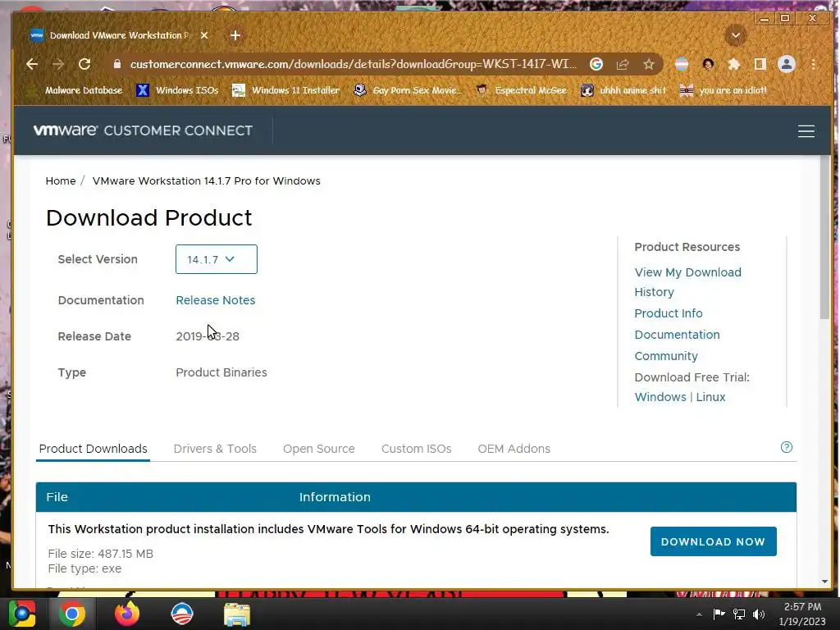840x630 pixels.
Task: Open the volume speaker tray icon
Action: click(759, 614)
